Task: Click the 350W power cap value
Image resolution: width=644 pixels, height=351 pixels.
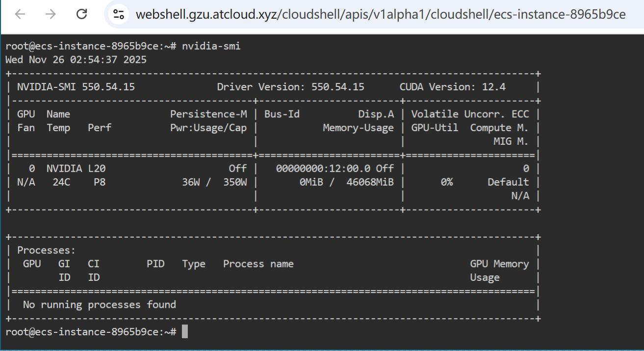Action: click(x=234, y=182)
